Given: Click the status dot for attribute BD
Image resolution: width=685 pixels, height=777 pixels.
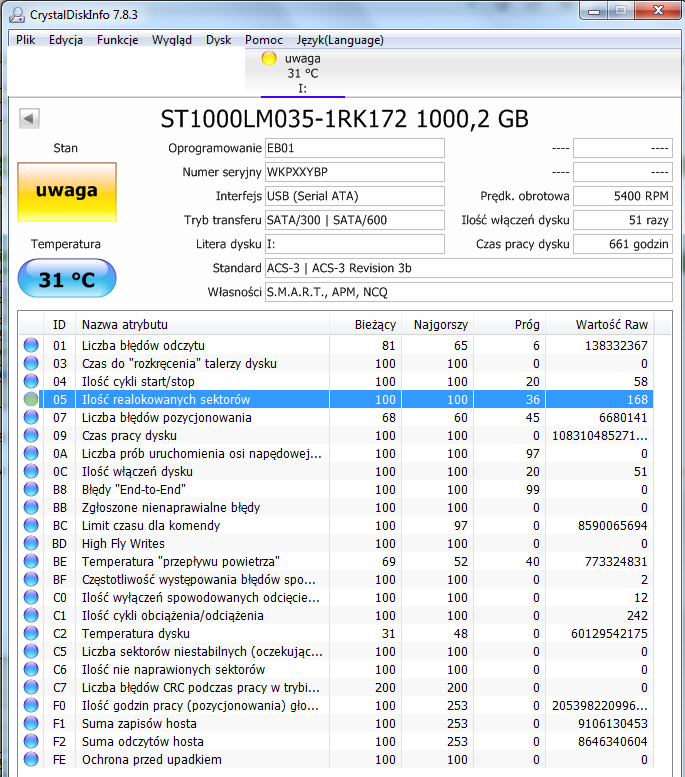Looking at the screenshot, I should click(x=31, y=543).
